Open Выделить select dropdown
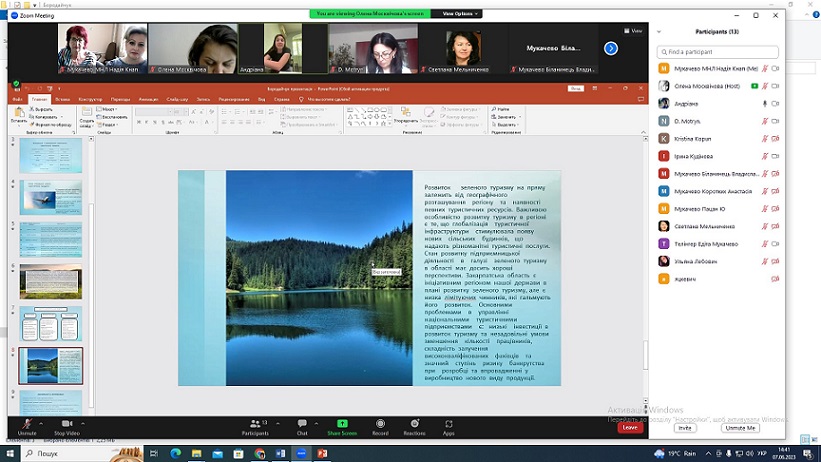 [x=505, y=125]
